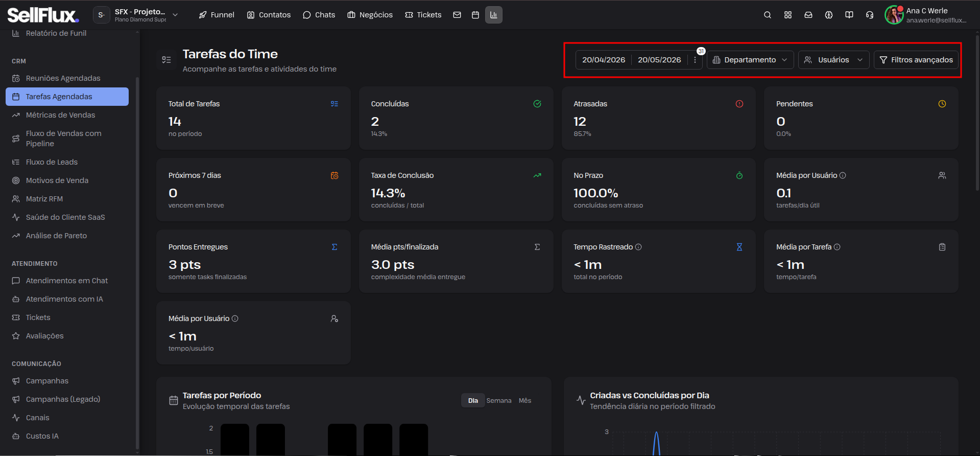The height and width of the screenshot is (456, 980).
Task: Select Dia view for Tarefas por Período
Action: tap(473, 401)
